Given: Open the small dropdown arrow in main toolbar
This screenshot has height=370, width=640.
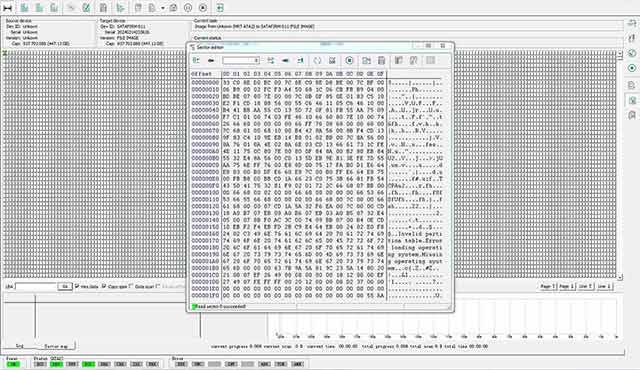Looking at the screenshot, I should [162, 8].
